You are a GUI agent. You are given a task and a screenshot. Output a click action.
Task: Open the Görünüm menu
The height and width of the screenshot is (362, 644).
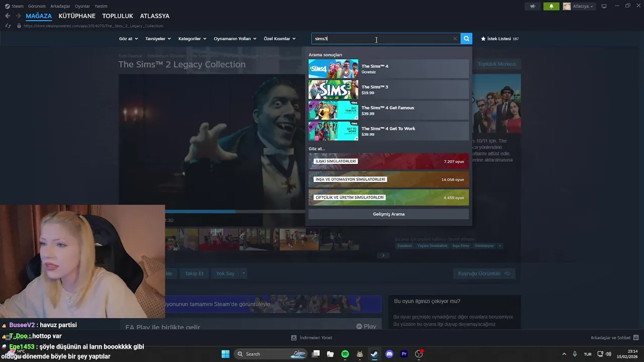(x=37, y=6)
